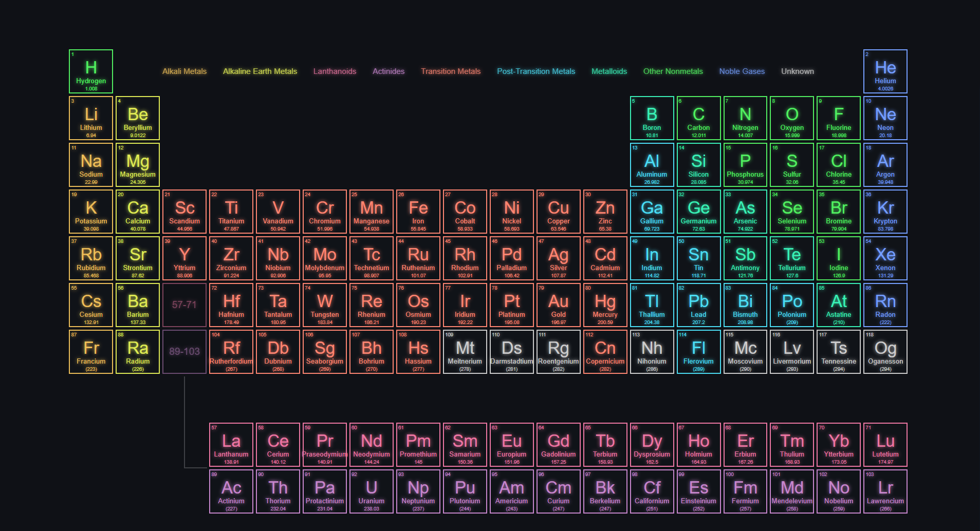Select the Lawrencium element tile
This screenshot has width=980, height=531.
coord(885,491)
